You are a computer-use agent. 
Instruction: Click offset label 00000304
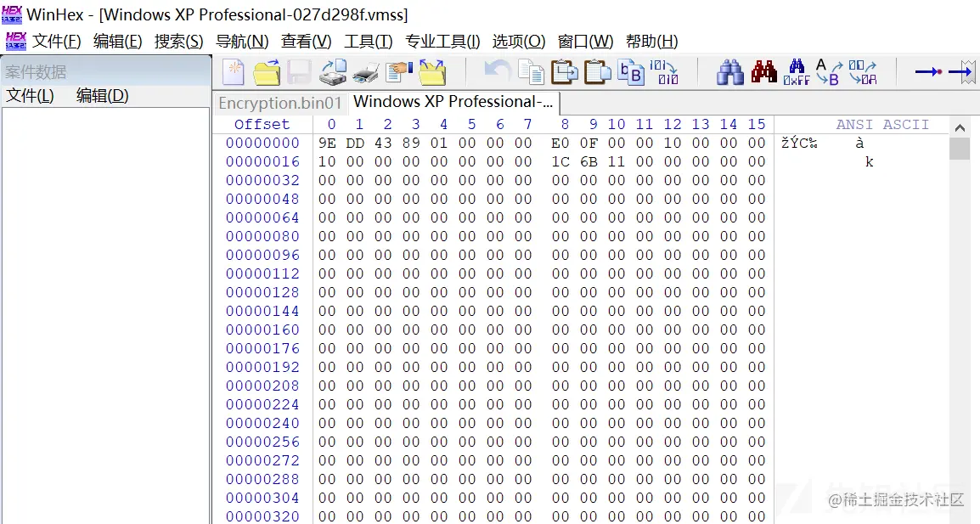262,499
